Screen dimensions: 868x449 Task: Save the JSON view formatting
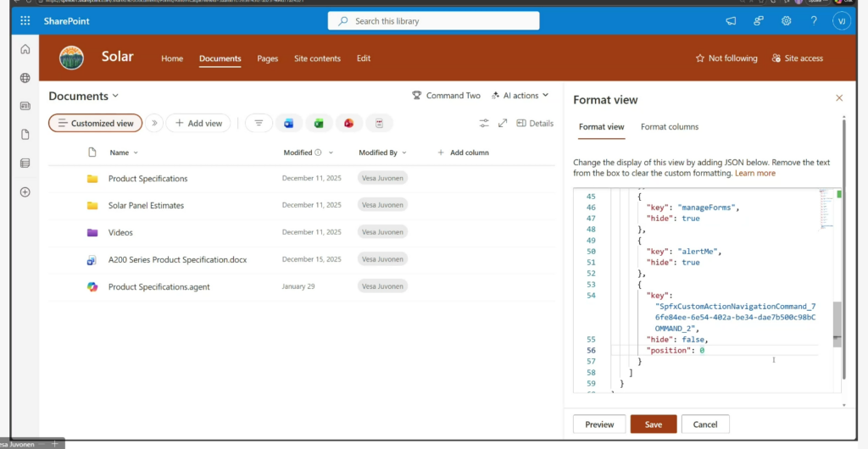coord(653,424)
